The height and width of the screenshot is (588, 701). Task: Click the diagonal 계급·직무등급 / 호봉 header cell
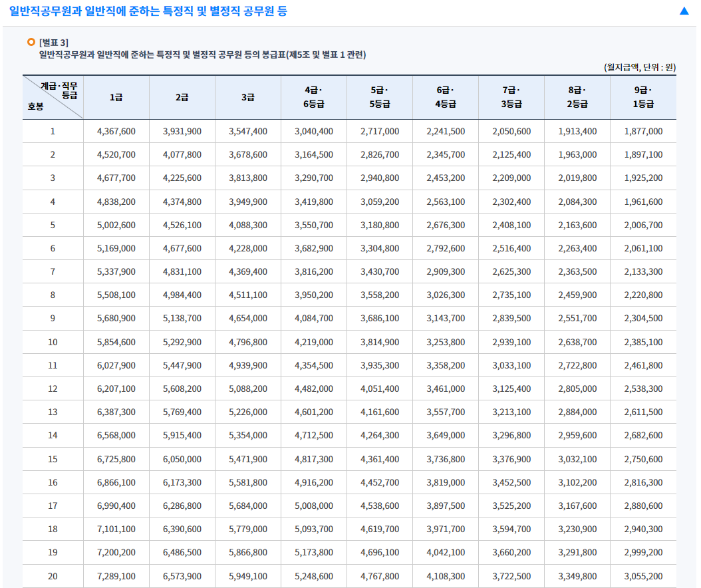[53, 97]
